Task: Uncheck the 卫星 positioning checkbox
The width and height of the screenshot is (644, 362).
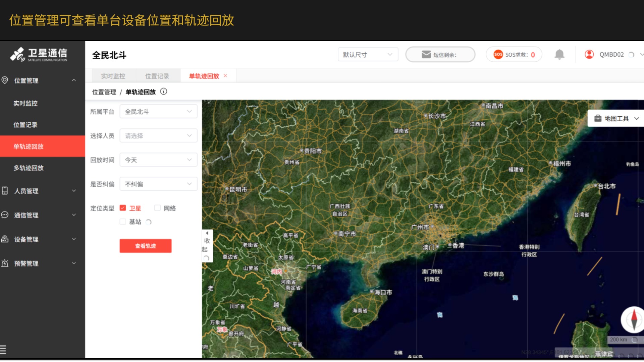Action: 123,208
